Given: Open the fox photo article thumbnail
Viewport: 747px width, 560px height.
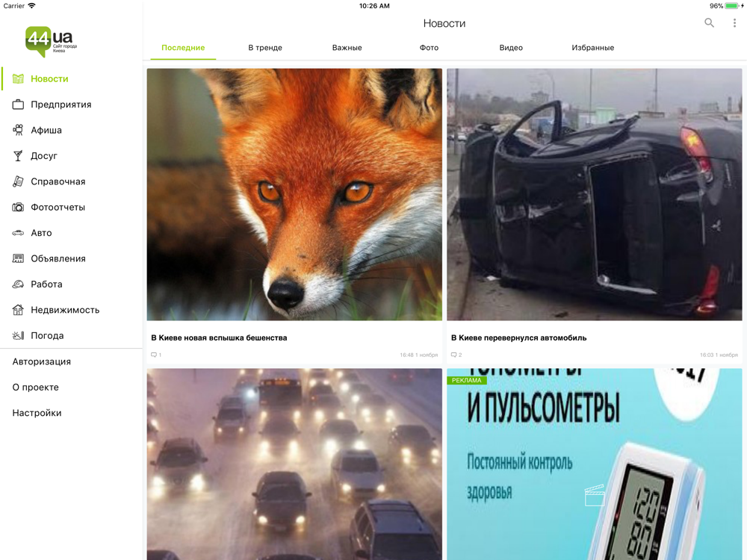Looking at the screenshot, I should click(x=294, y=194).
